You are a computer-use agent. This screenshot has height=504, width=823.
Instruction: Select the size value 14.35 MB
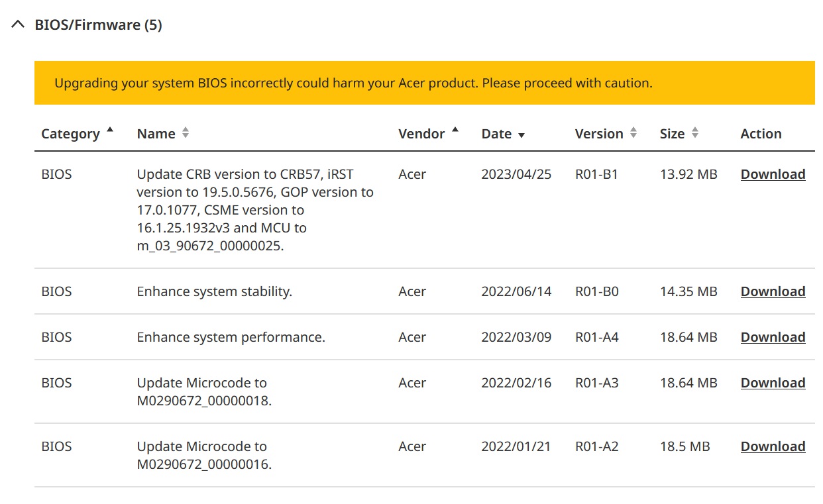click(x=688, y=291)
